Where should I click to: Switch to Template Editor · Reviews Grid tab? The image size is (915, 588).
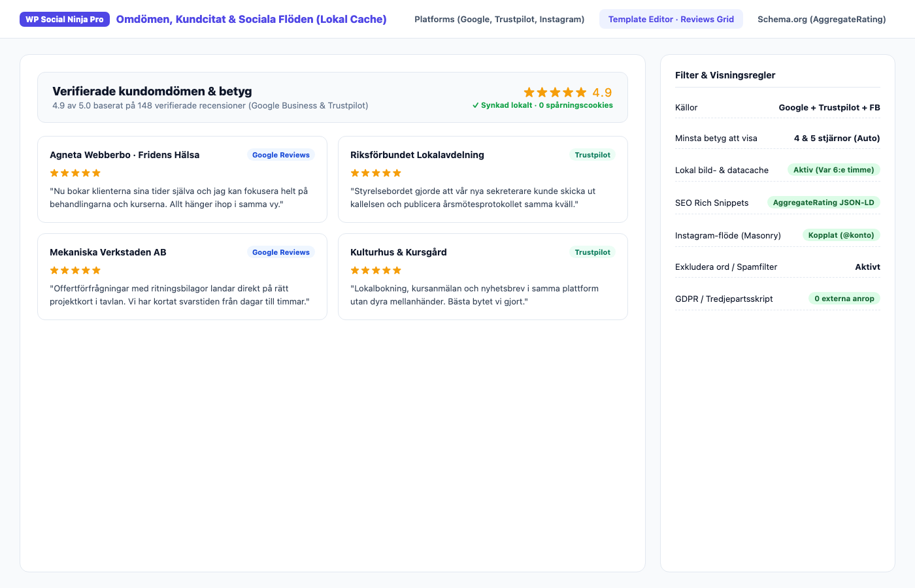point(671,20)
